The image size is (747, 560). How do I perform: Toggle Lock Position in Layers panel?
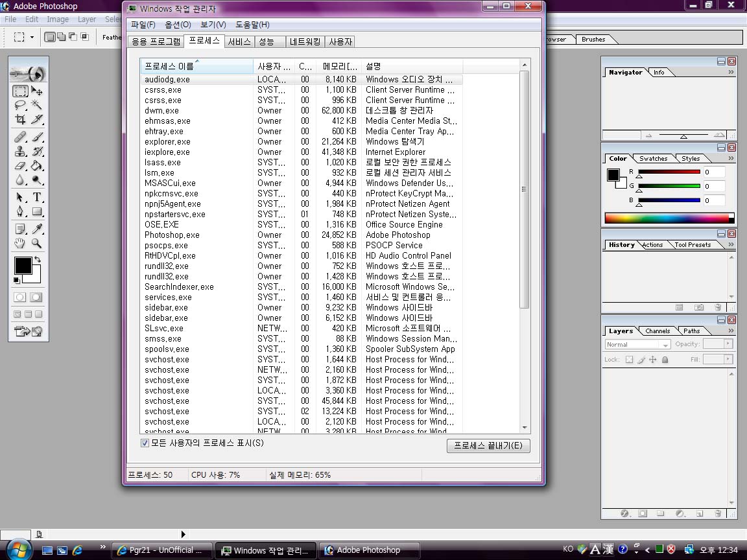coord(653,360)
